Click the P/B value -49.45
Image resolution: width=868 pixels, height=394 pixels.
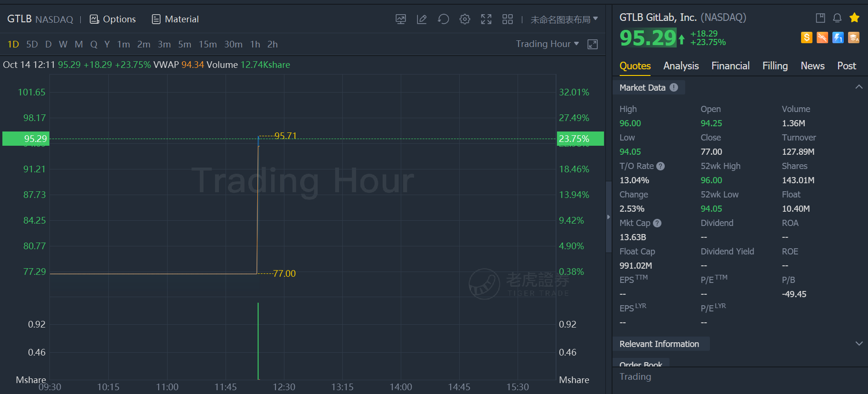794,294
